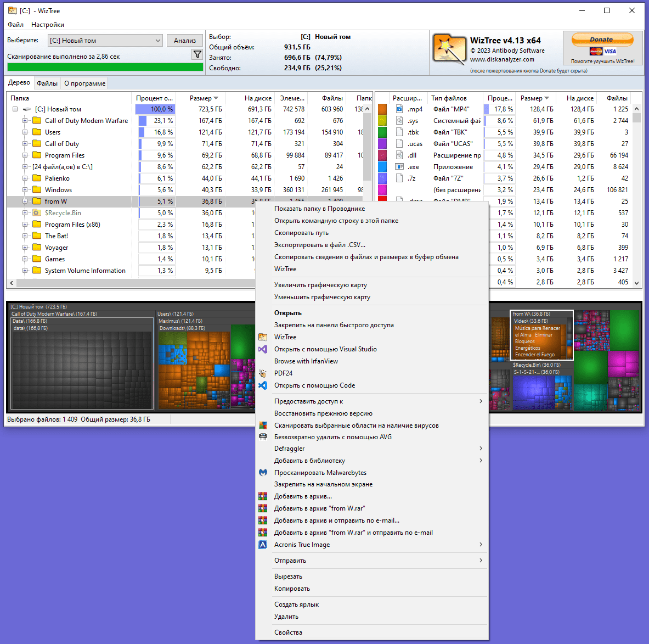Click the PDF24 icon in context menu

[263, 373]
